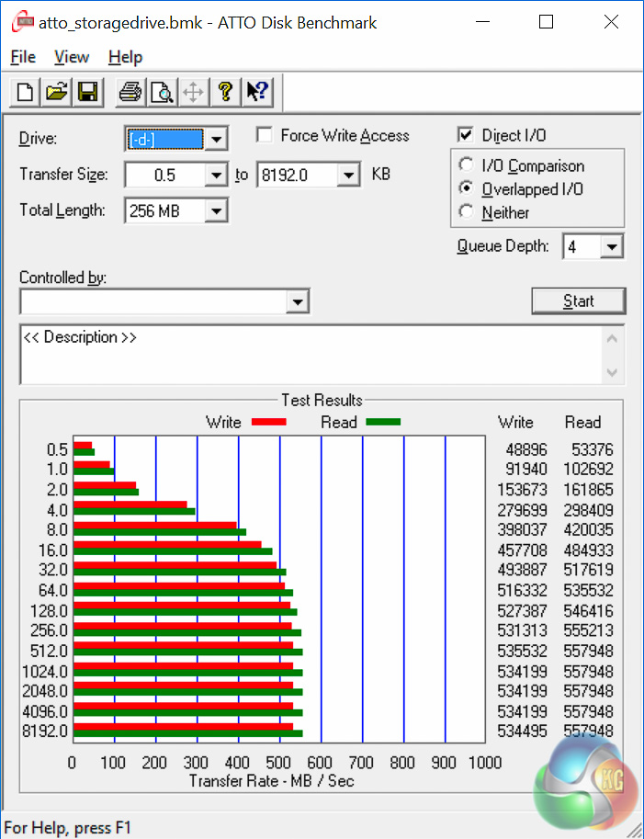Click the Write value 153673
Screen dimensions: 644x839
pyautogui.click(x=522, y=490)
